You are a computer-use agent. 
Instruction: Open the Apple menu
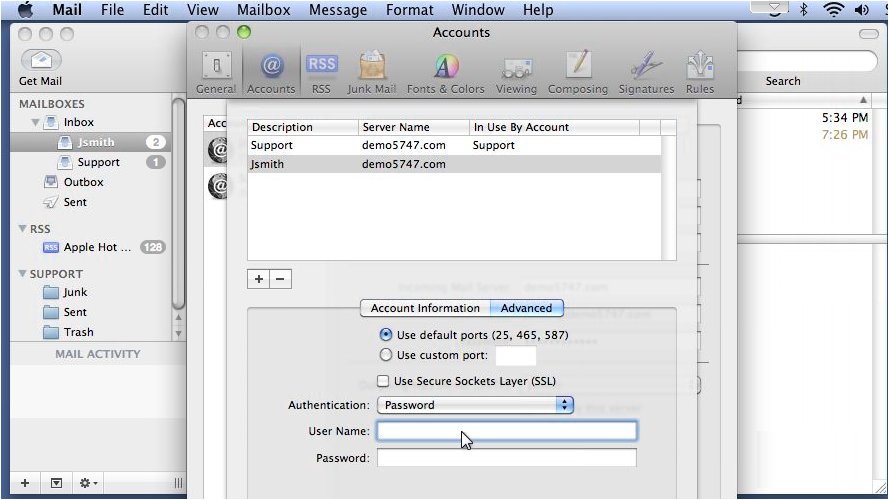25,10
